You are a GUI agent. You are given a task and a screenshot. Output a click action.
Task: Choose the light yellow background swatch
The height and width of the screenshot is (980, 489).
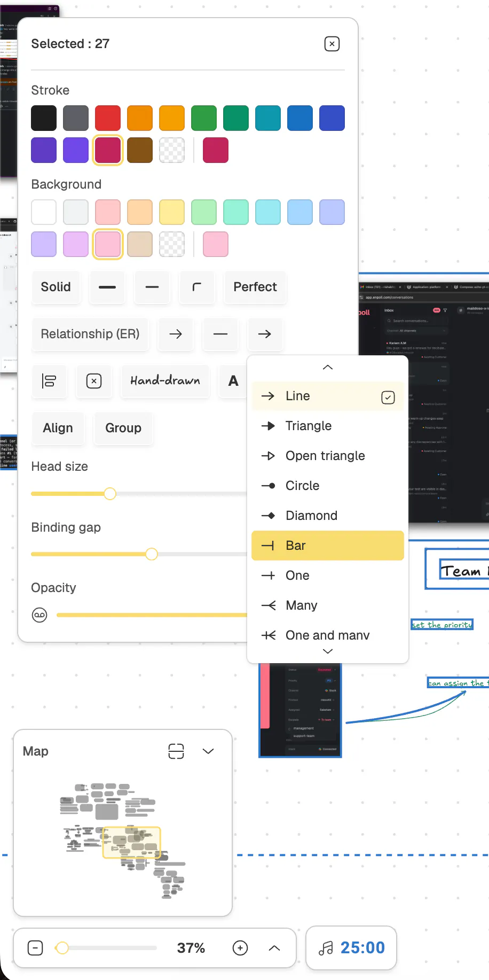pyautogui.click(x=172, y=212)
